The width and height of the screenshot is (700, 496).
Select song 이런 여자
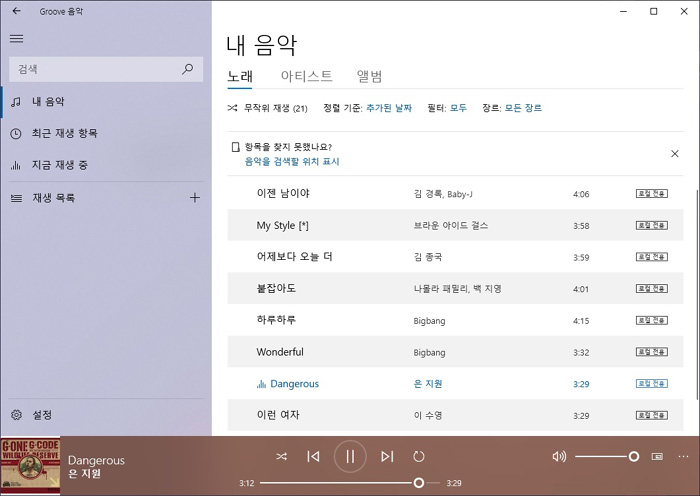(278, 415)
